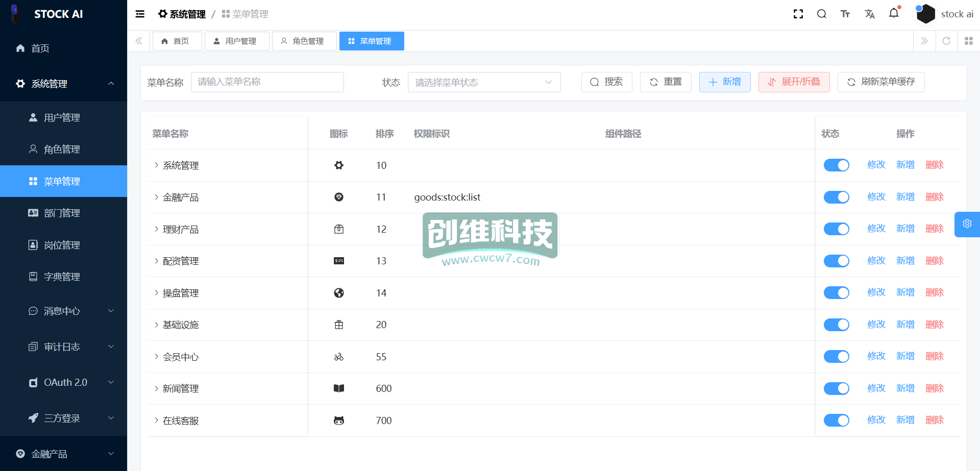
Task: Collapse sidebar with hamburger icon
Action: point(140,14)
